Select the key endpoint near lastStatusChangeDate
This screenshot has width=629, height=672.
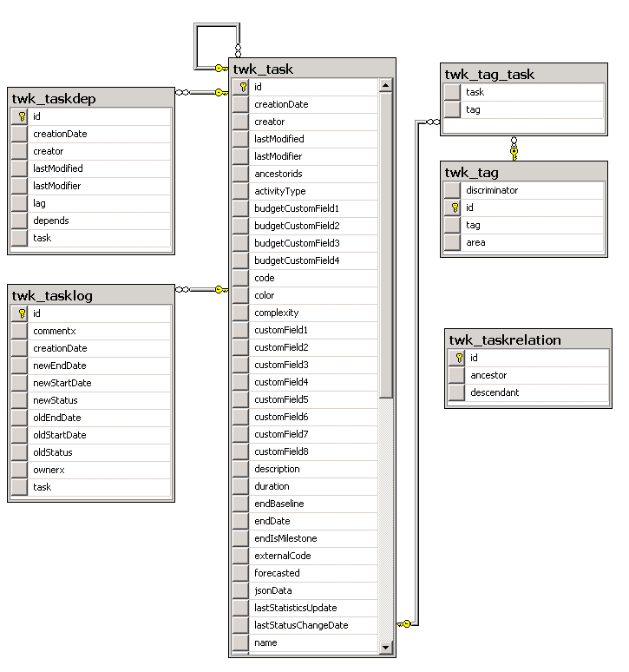(404, 623)
